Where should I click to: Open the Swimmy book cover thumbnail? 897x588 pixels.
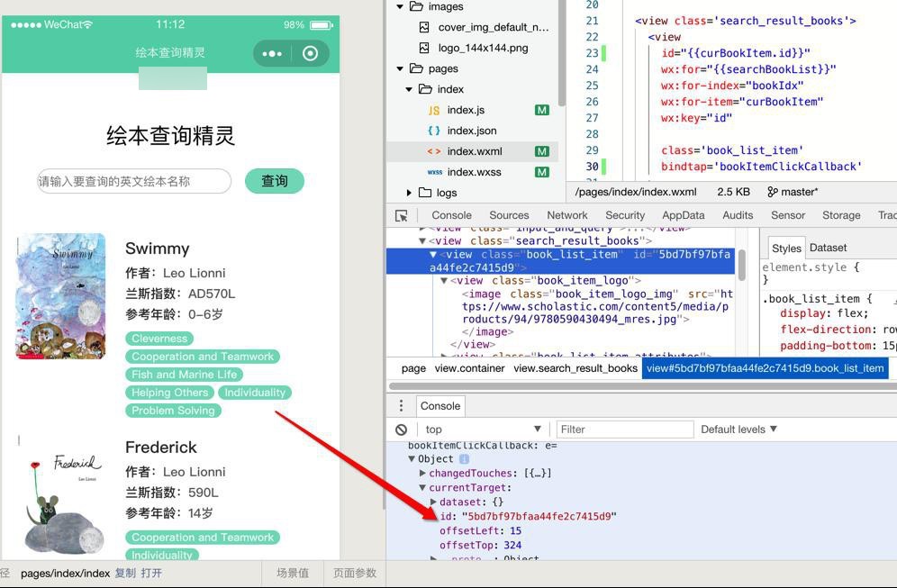coord(60,296)
